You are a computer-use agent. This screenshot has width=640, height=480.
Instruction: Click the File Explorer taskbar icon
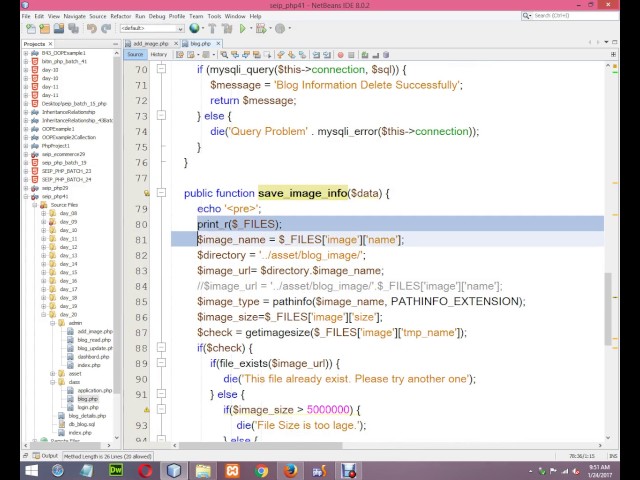[203, 471]
